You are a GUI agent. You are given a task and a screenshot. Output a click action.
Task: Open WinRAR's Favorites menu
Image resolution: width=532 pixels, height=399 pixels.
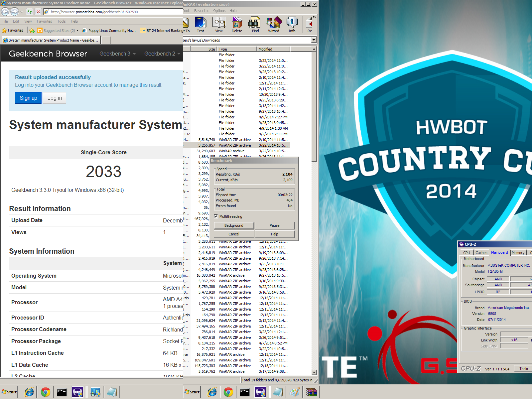(202, 11)
